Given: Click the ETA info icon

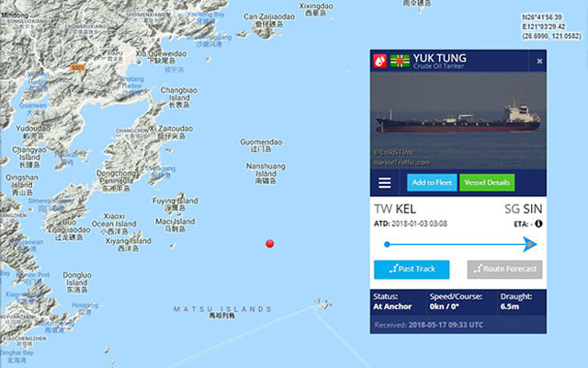Looking at the screenshot, I should click(x=538, y=224).
